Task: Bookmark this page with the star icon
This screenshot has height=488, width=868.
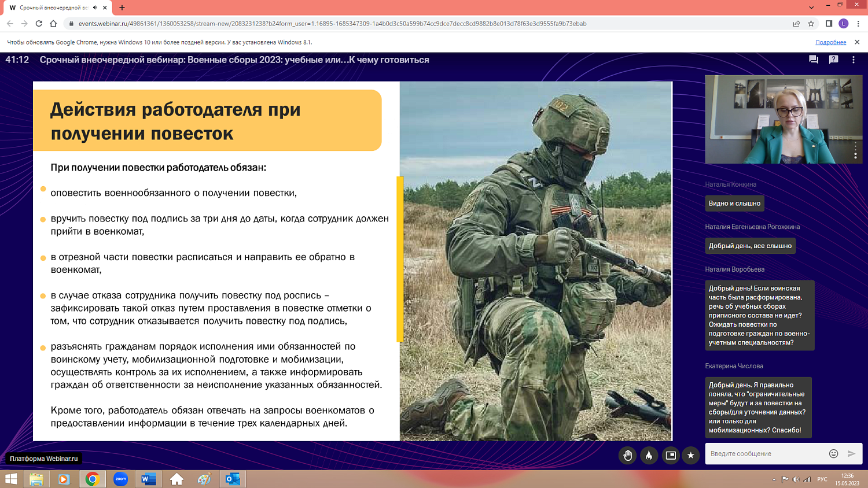Action: click(811, 24)
